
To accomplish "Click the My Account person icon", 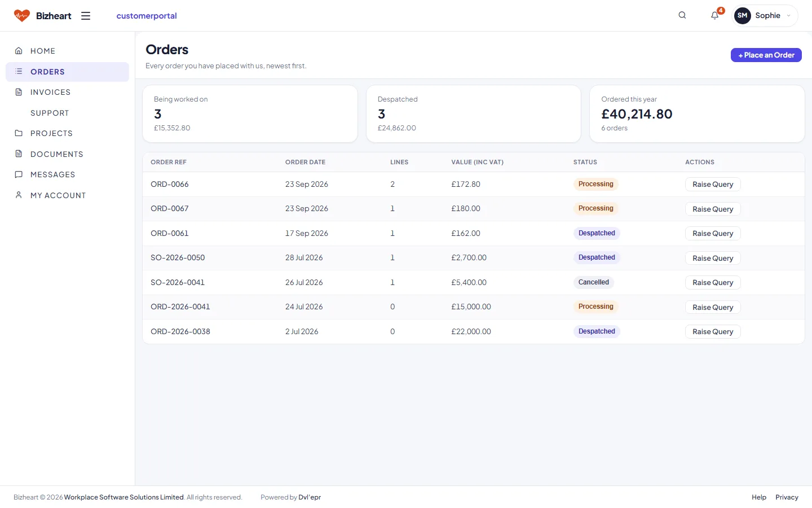I will tap(19, 195).
